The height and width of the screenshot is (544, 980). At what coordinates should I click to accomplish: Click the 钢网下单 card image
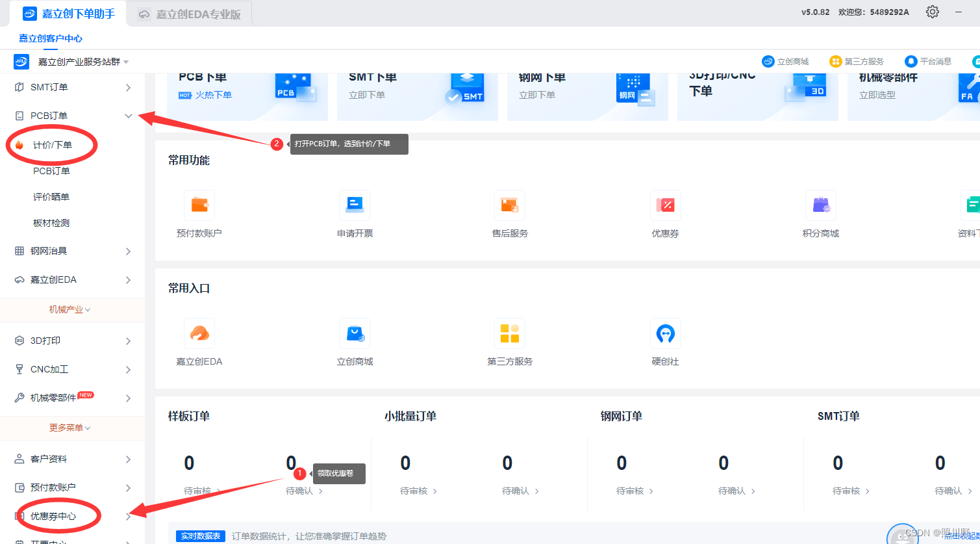pos(636,89)
